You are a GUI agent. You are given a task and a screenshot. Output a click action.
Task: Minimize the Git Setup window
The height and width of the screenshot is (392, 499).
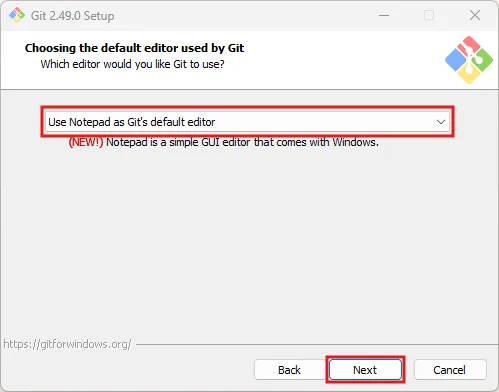click(384, 15)
